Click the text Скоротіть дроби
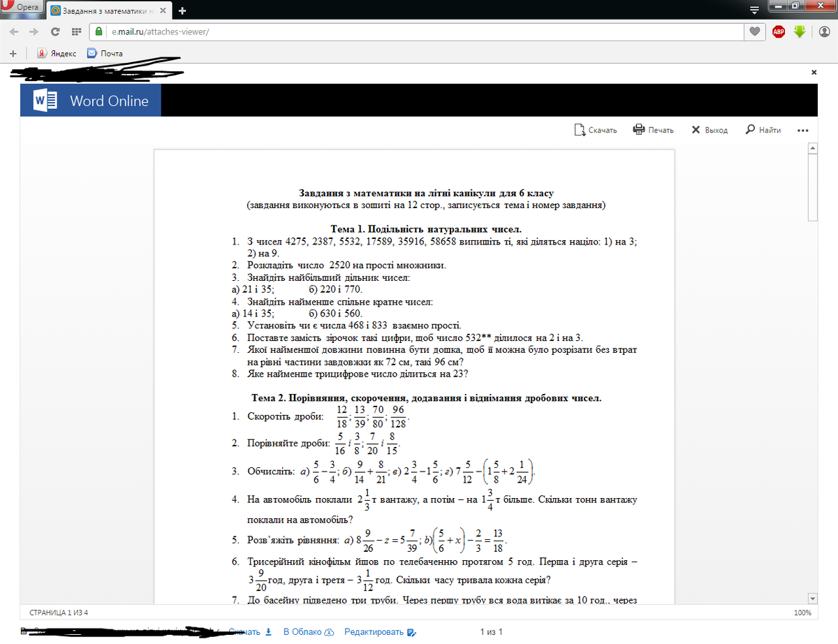The height and width of the screenshot is (644, 838). [286, 417]
